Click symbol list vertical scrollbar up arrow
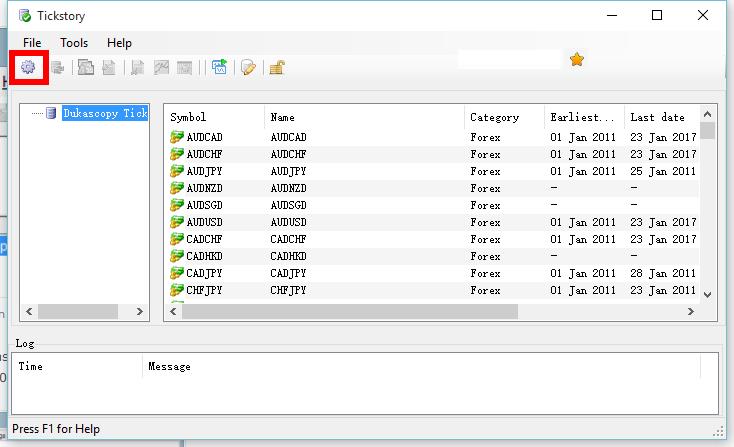The image size is (734, 447). point(707,114)
